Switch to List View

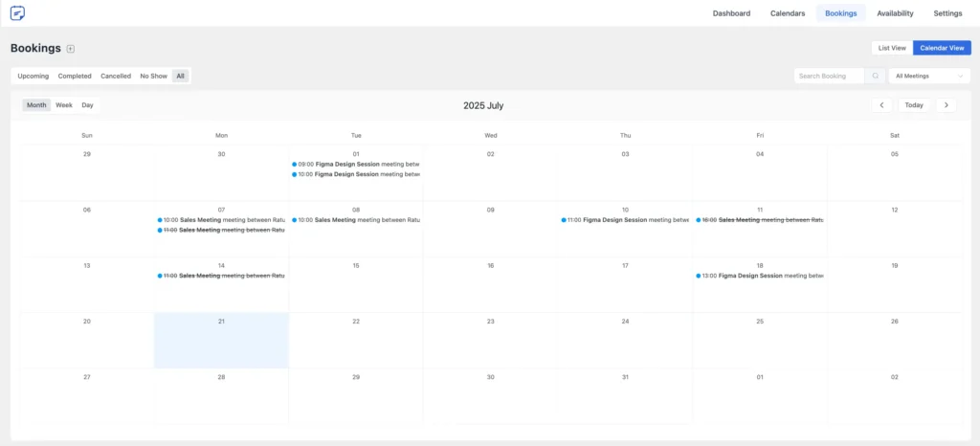point(892,48)
